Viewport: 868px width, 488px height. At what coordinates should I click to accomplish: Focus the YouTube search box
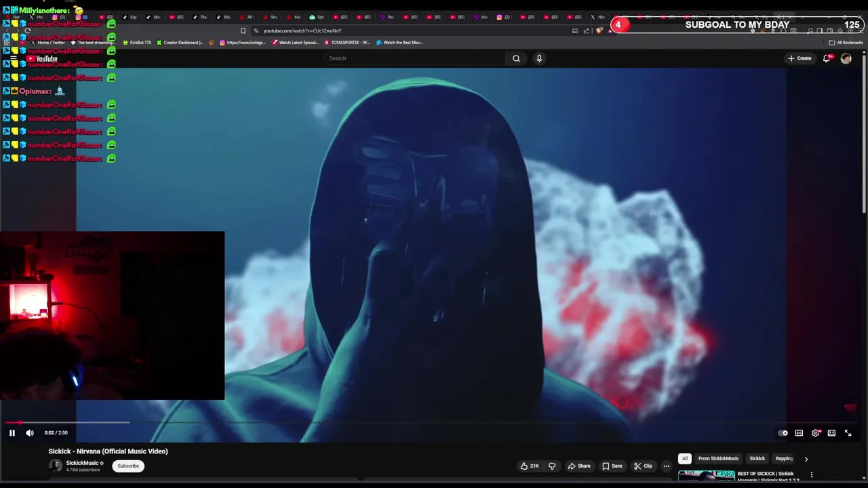click(x=415, y=58)
